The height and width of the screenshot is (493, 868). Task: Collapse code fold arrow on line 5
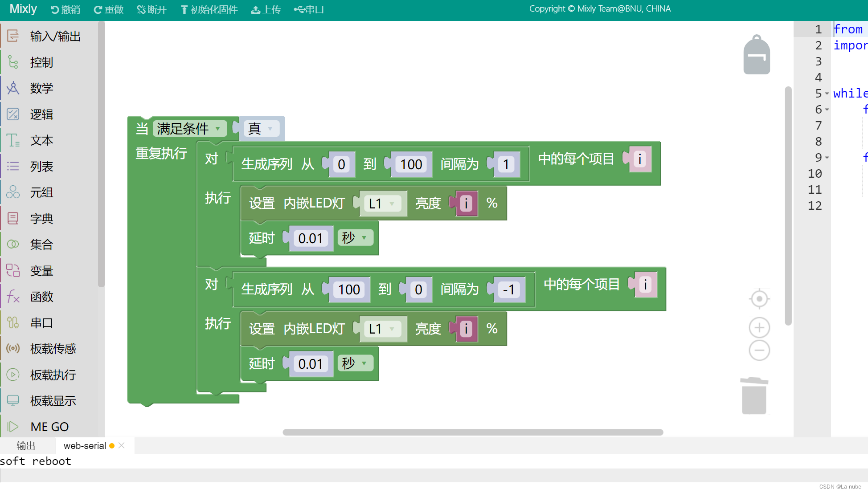coord(827,94)
